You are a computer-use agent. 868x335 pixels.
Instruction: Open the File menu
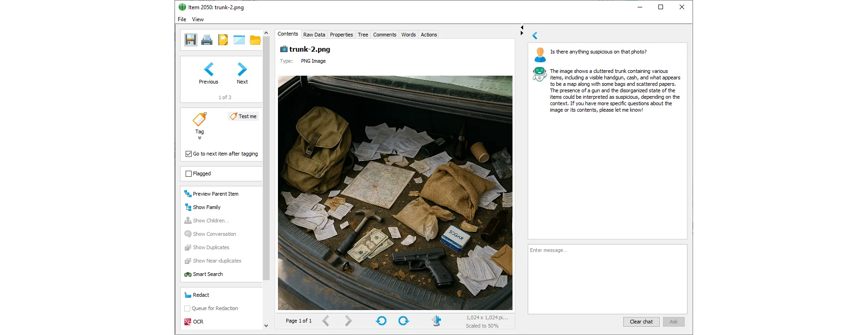pyautogui.click(x=182, y=19)
